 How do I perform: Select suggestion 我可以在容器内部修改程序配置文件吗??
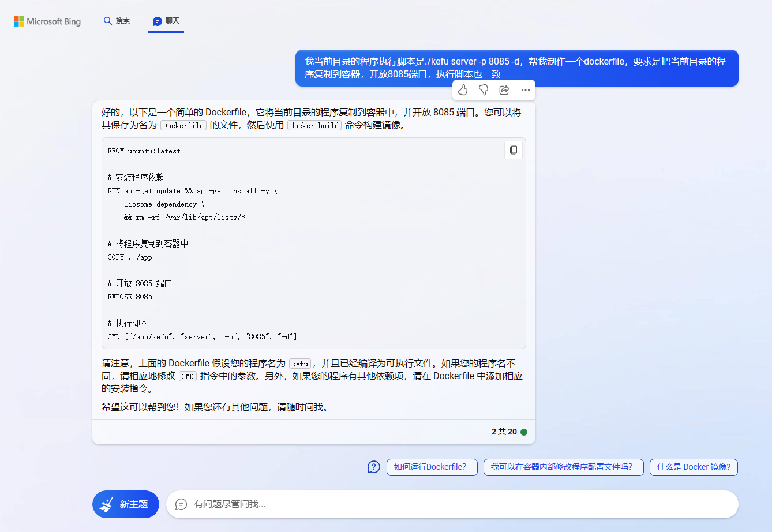(x=563, y=467)
